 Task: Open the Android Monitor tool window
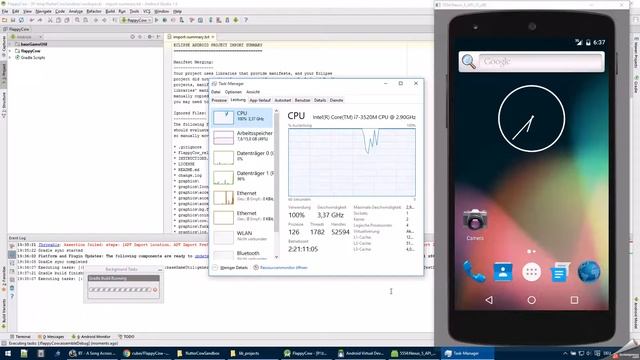[x=91, y=337]
